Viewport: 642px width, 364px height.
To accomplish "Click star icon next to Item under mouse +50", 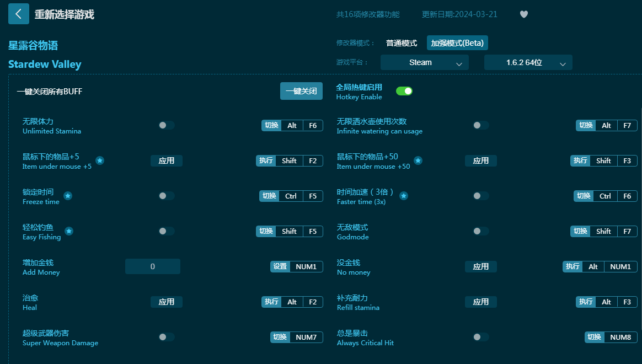I will (x=418, y=160).
